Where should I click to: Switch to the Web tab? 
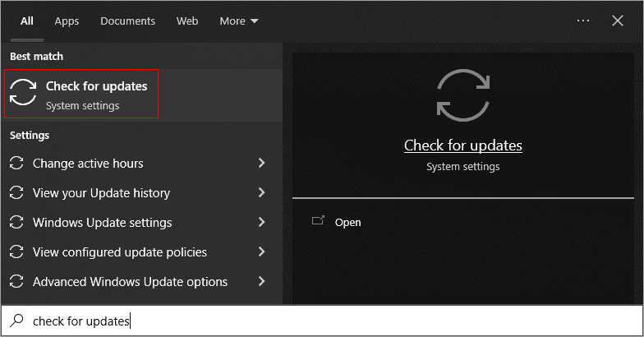[x=187, y=21]
